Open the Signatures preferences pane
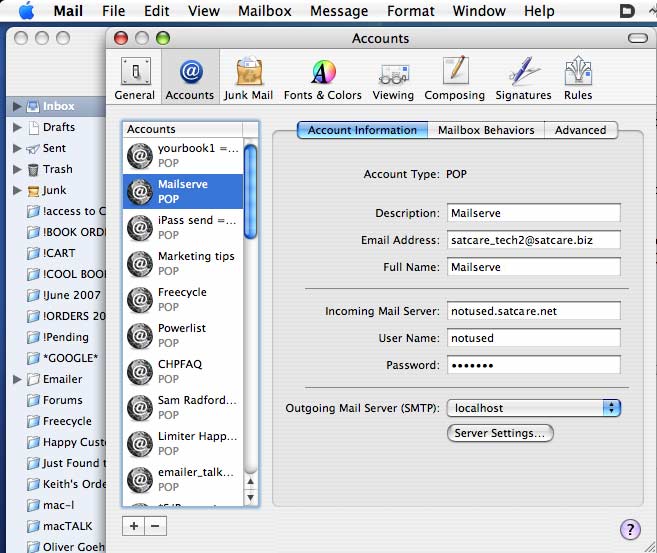Viewport: 657px width, 553px height. 523,78
